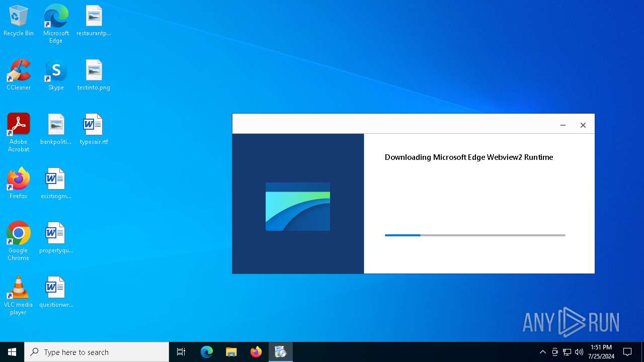The image size is (644, 362).
Task: Open Task View from the taskbar
Action: click(x=181, y=352)
